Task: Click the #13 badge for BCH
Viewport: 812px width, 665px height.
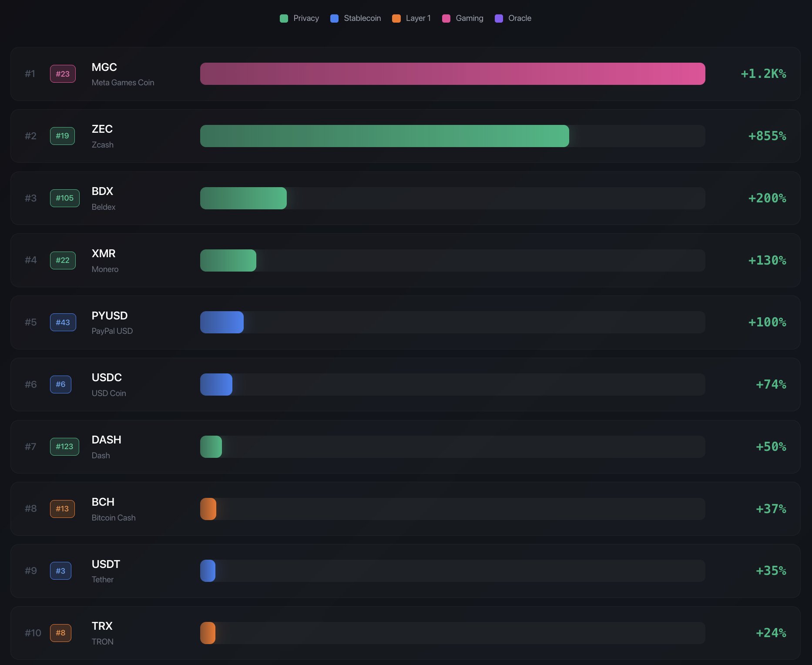Action: coord(62,509)
